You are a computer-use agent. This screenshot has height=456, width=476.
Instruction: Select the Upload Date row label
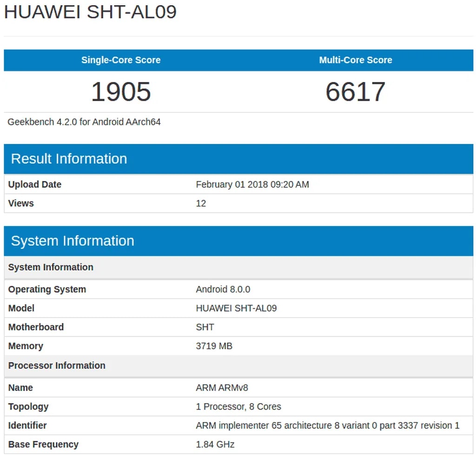point(35,184)
